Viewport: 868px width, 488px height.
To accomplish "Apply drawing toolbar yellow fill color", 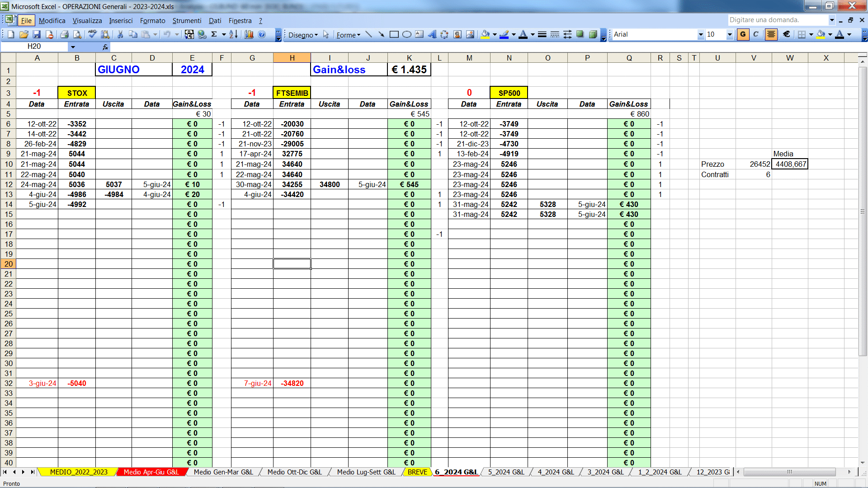I will [486, 34].
